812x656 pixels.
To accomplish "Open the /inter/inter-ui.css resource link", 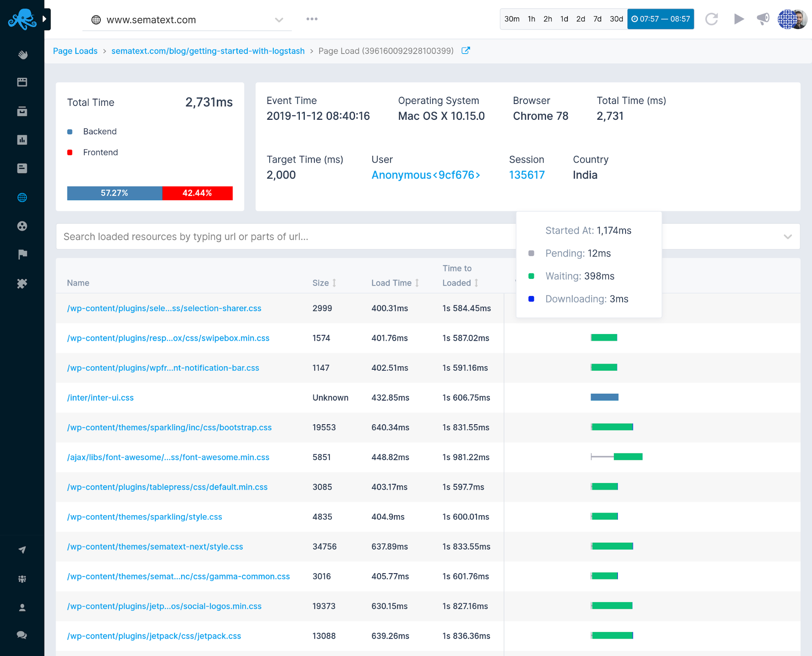I will pyautogui.click(x=100, y=398).
